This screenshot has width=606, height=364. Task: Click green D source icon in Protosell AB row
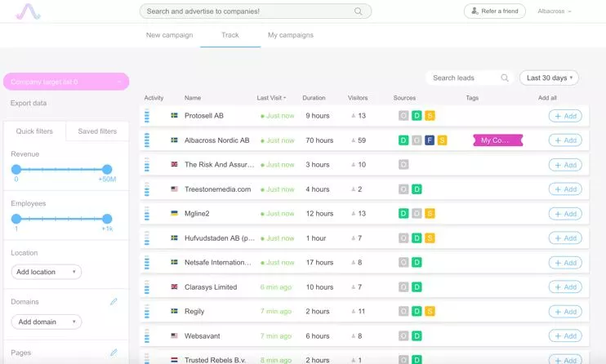(x=417, y=116)
